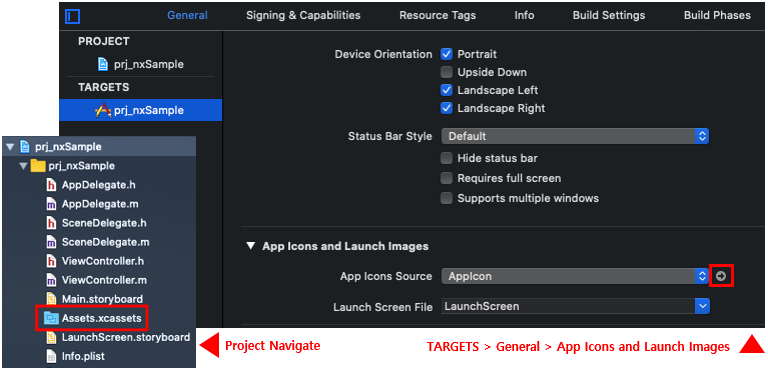
Task: Click the blue project file icon under PROJECT
Action: [x=103, y=64]
